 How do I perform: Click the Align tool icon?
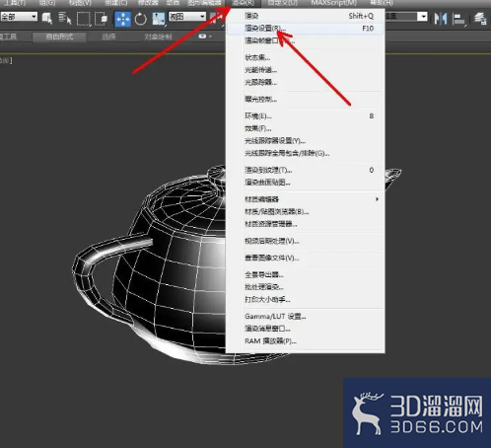pos(458,19)
